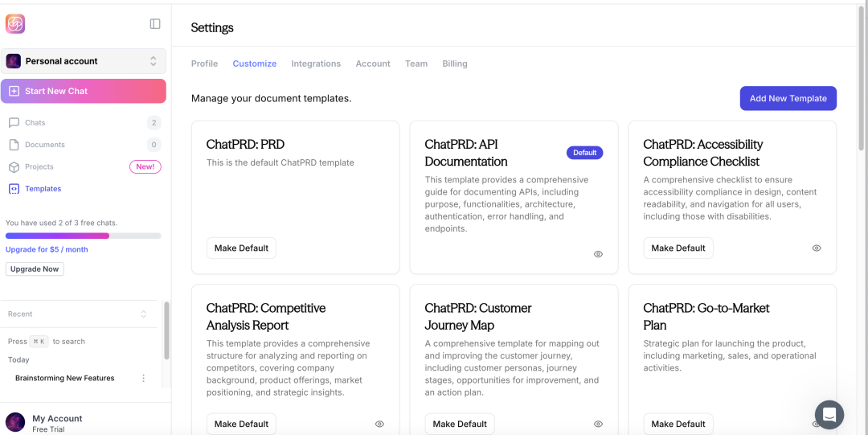Click the ChatPRD: PRD card title
Screen dimensions: 868x435
tap(245, 145)
